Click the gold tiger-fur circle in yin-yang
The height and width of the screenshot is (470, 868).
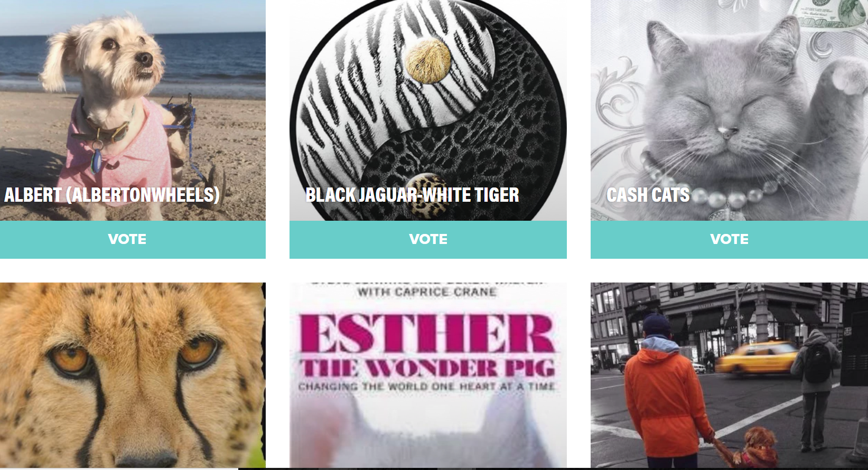(x=428, y=60)
